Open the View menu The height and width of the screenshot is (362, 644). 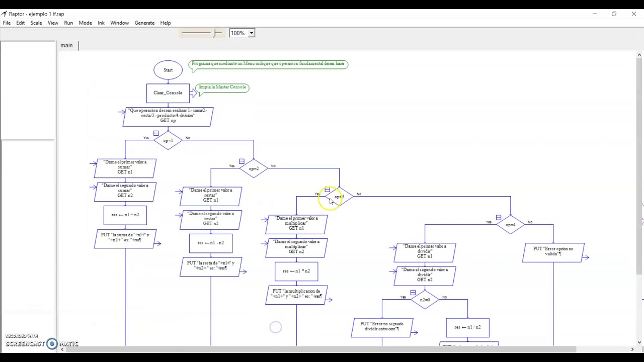click(x=53, y=23)
